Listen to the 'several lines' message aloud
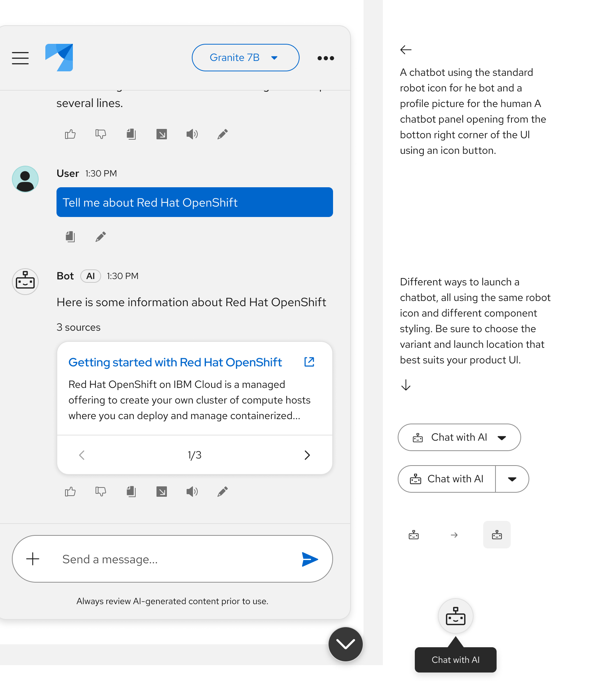 (x=192, y=134)
